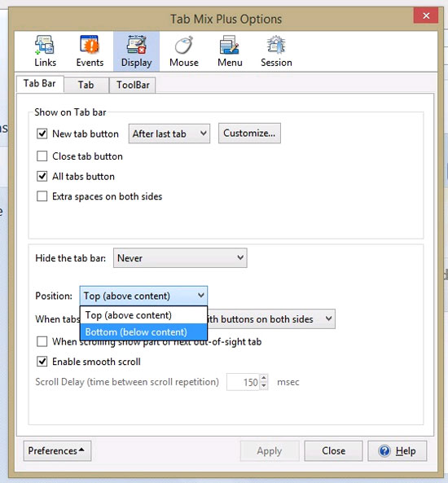Disable Enable smooth scroll checkbox

tap(42, 362)
